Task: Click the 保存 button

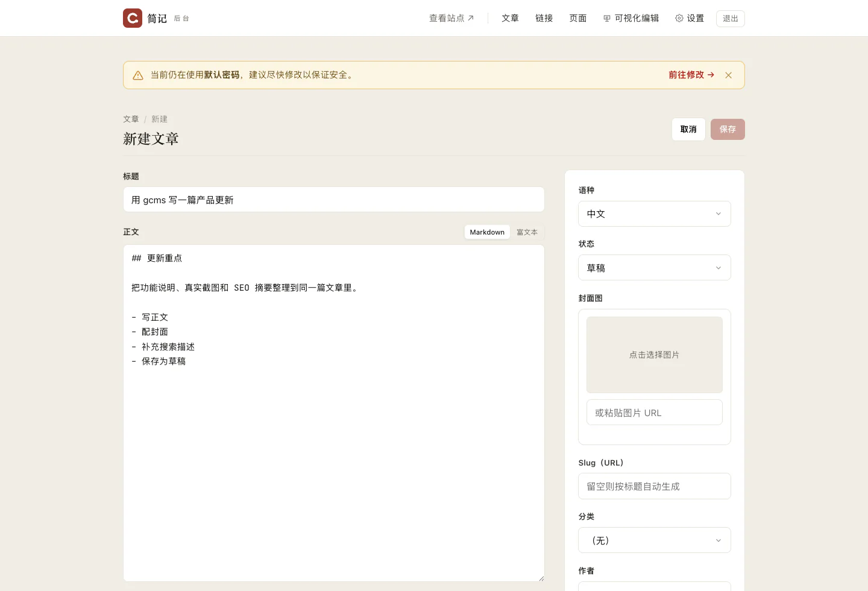Action: pos(728,130)
